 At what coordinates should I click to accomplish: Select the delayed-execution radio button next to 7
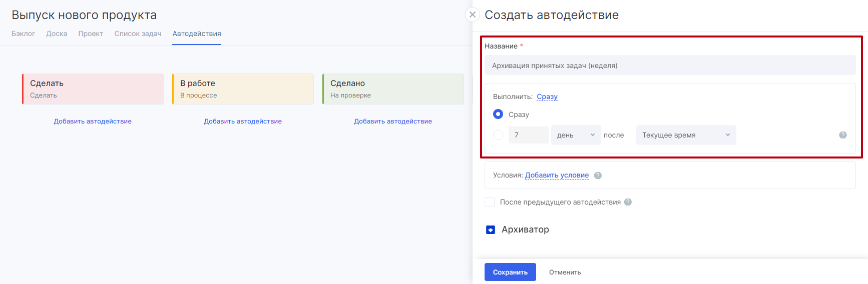pyautogui.click(x=498, y=135)
